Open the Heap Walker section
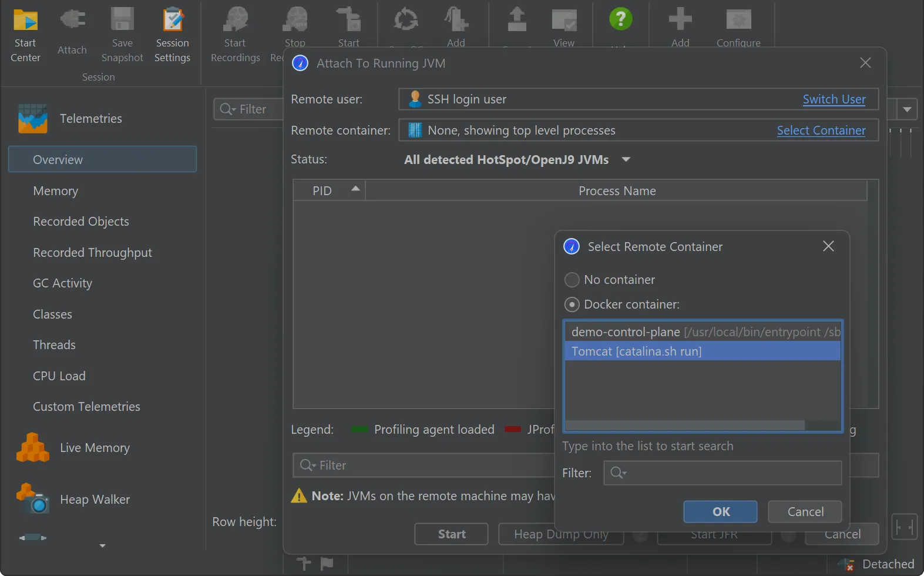This screenshot has width=924, height=576. pyautogui.click(x=95, y=500)
